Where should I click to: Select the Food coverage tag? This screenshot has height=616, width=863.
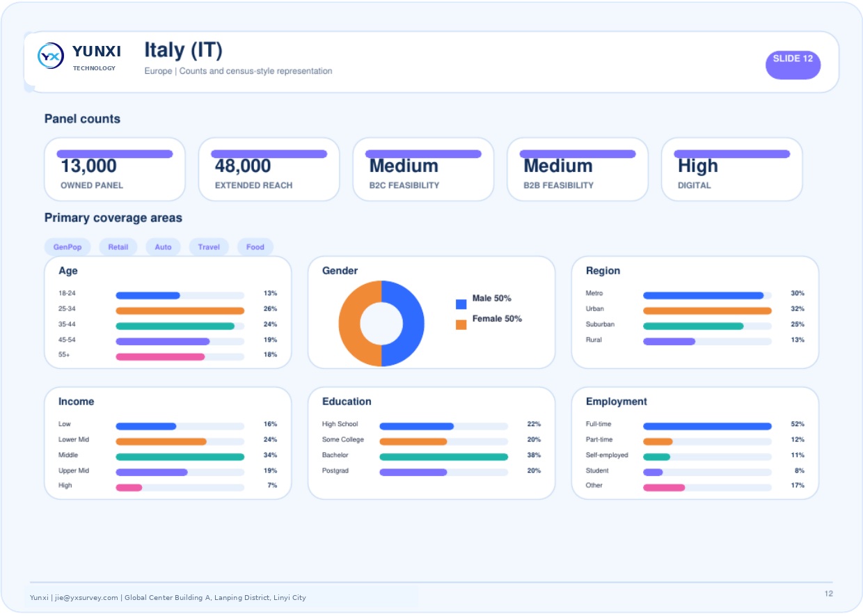pyautogui.click(x=255, y=247)
